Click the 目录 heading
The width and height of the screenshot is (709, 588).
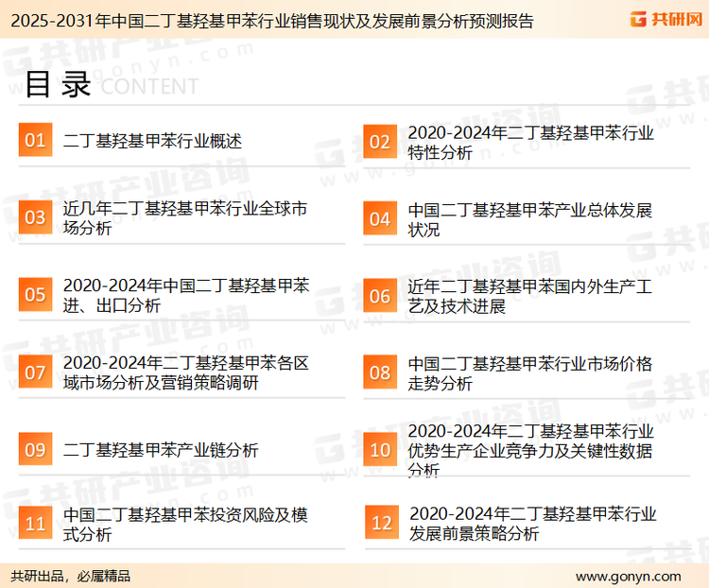pos(58,84)
